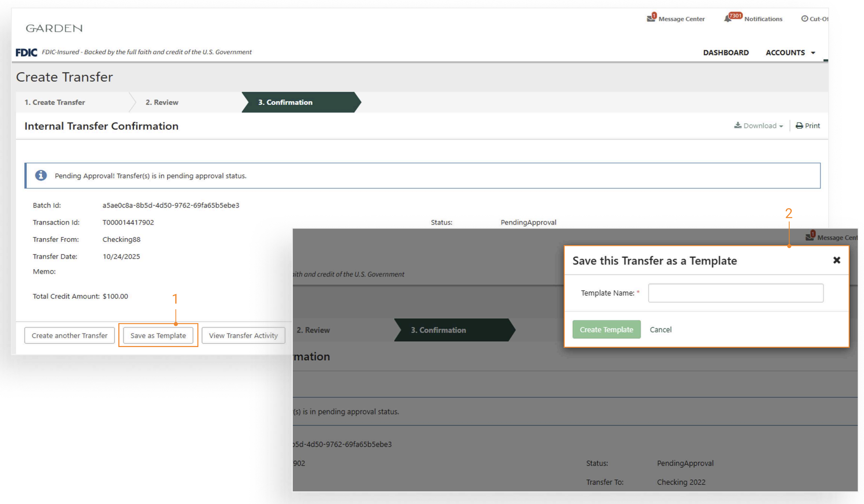Focus the Template Name input field
The image size is (864, 504).
click(x=735, y=293)
